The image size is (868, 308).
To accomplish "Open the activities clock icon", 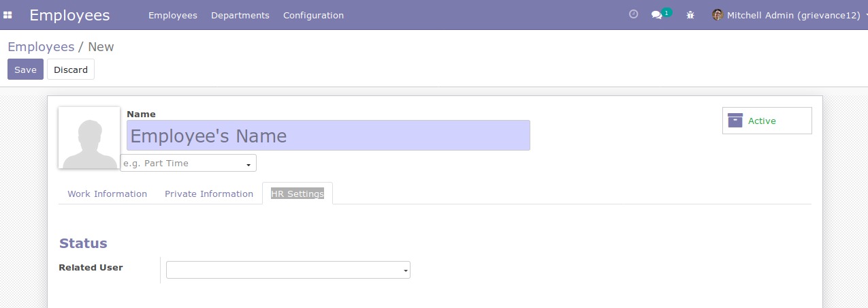I will (x=633, y=14).
